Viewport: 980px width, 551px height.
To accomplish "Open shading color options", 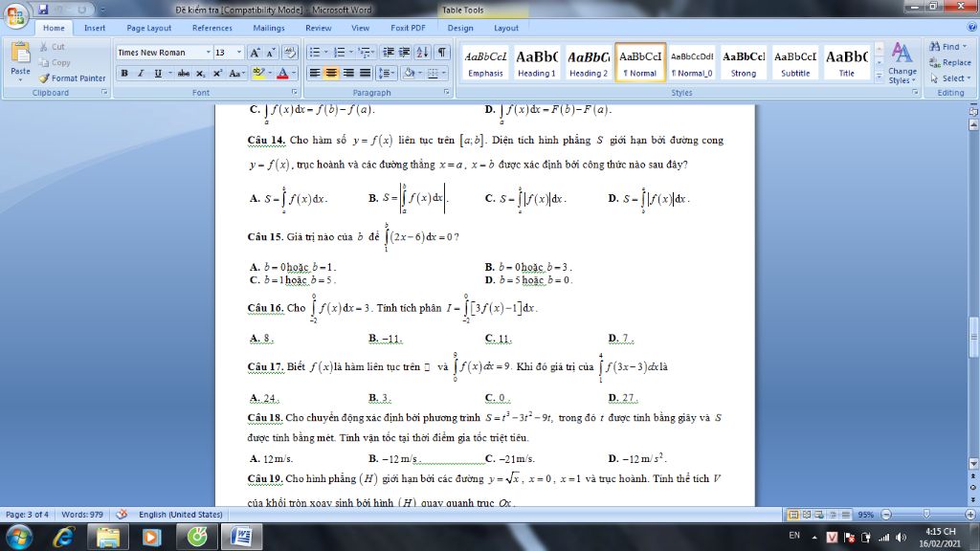I will (x=412, y=73).
